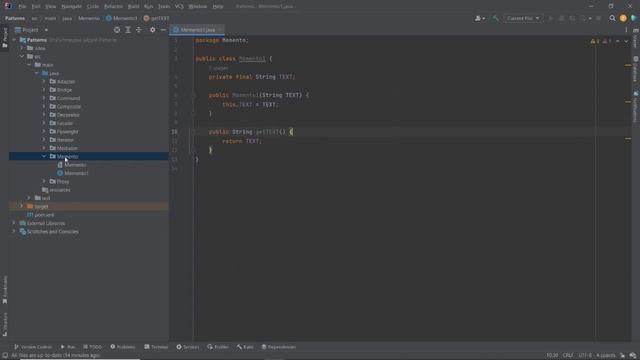Screen dimensions: 640x360
Task: Open the TODO tool window
Action: point(93,347)
